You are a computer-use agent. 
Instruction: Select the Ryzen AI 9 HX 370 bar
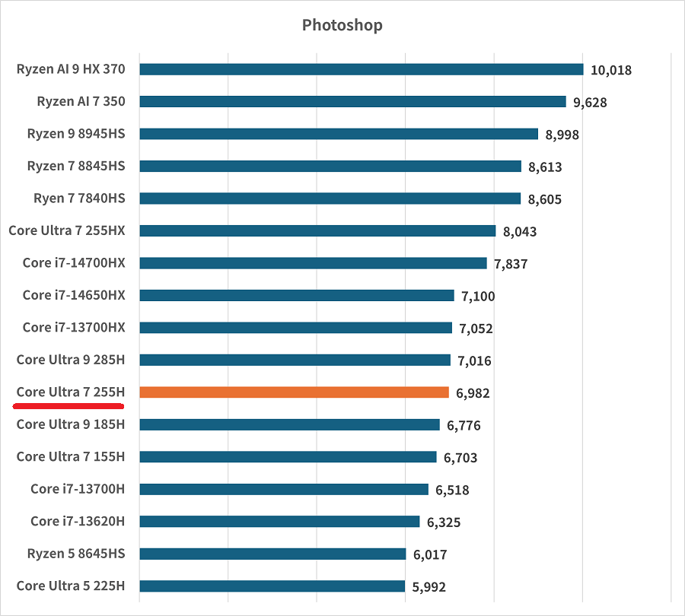click(361, 69)
